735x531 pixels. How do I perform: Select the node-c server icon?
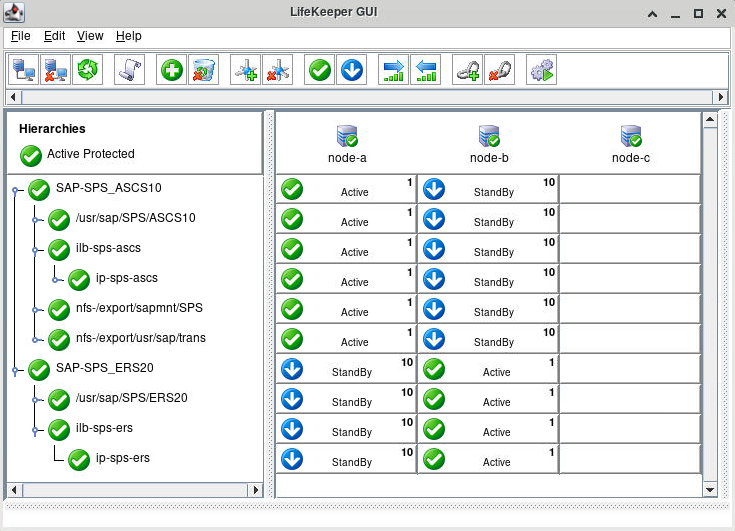[631, 136]
